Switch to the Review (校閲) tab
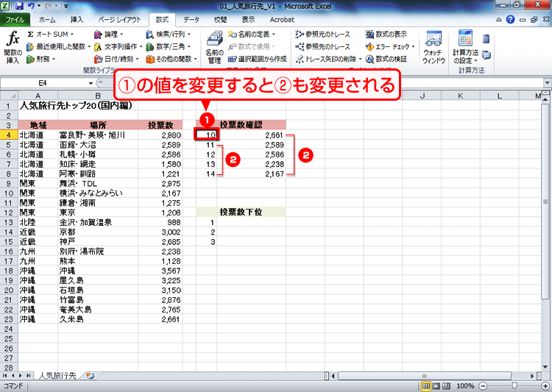The width and height of the screenshot is (552, 392). [220, 20]
